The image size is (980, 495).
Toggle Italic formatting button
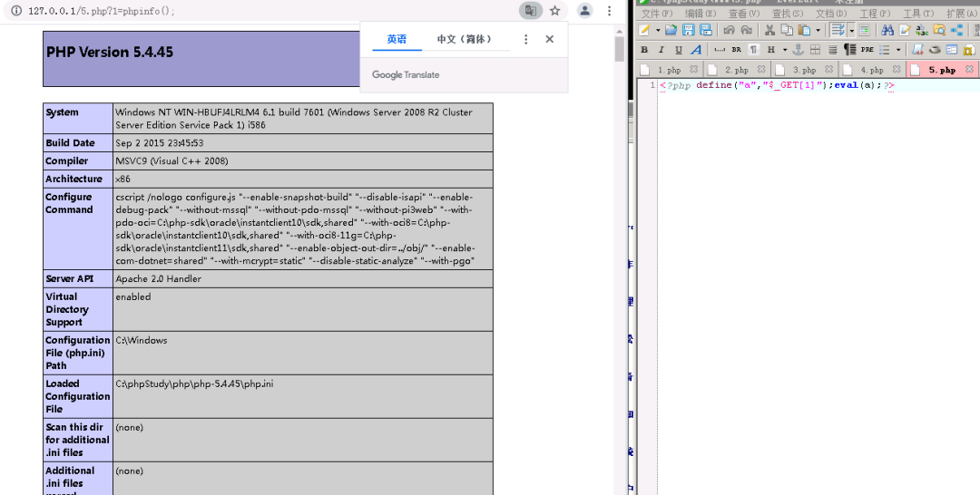(661, 50)
